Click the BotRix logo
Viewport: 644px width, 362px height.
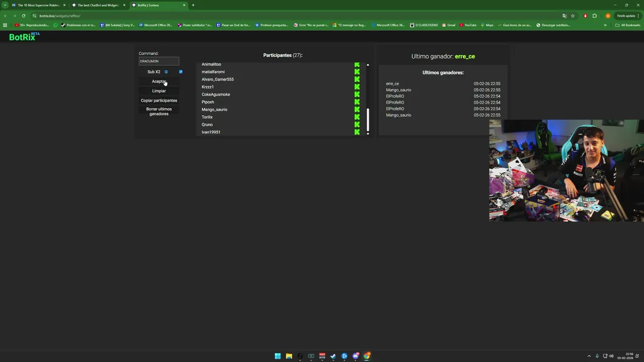24,37
